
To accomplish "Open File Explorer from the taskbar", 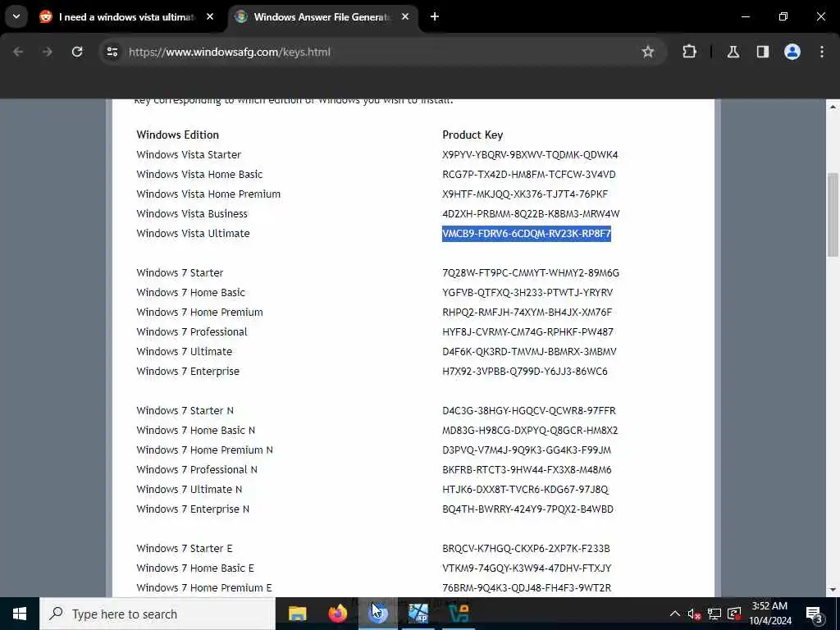I will point(297,614).
